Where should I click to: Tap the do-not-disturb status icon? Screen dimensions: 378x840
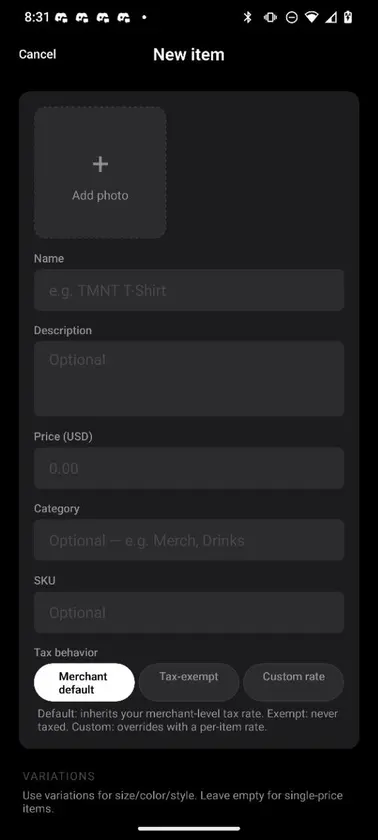(x=292, y=17)
